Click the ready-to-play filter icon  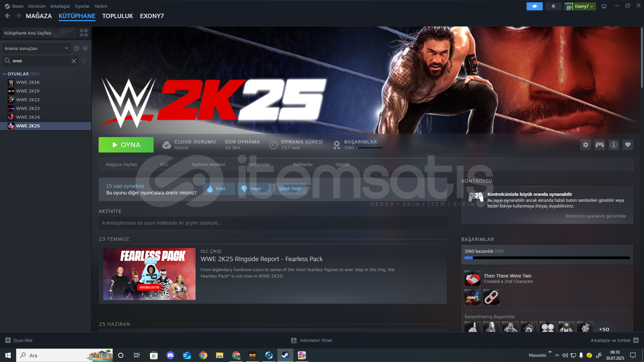click(x=85, y=48)
